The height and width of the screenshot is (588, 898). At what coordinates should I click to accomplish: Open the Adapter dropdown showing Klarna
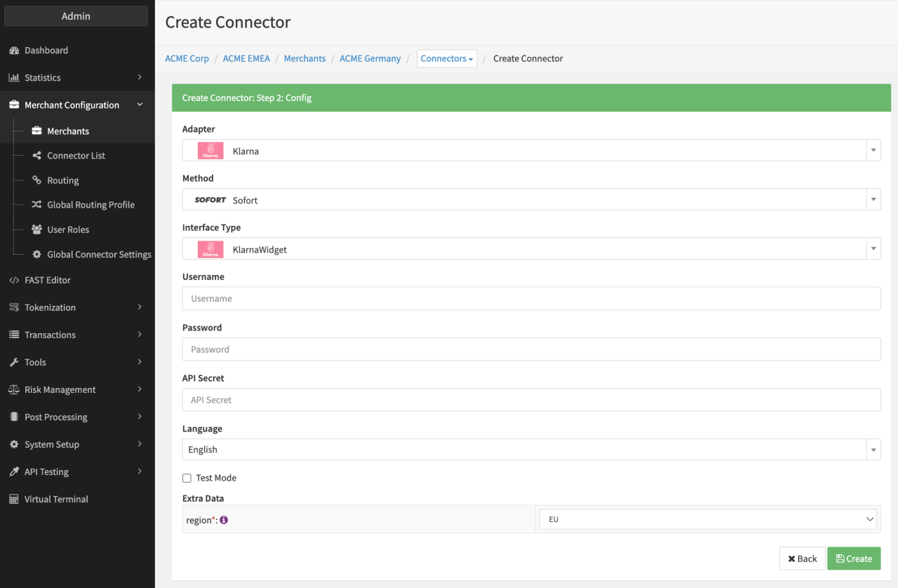click(531, 150)
